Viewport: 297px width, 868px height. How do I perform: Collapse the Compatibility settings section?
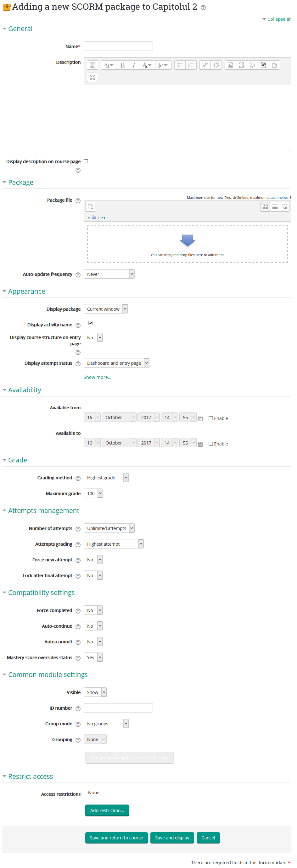[41, 592]
